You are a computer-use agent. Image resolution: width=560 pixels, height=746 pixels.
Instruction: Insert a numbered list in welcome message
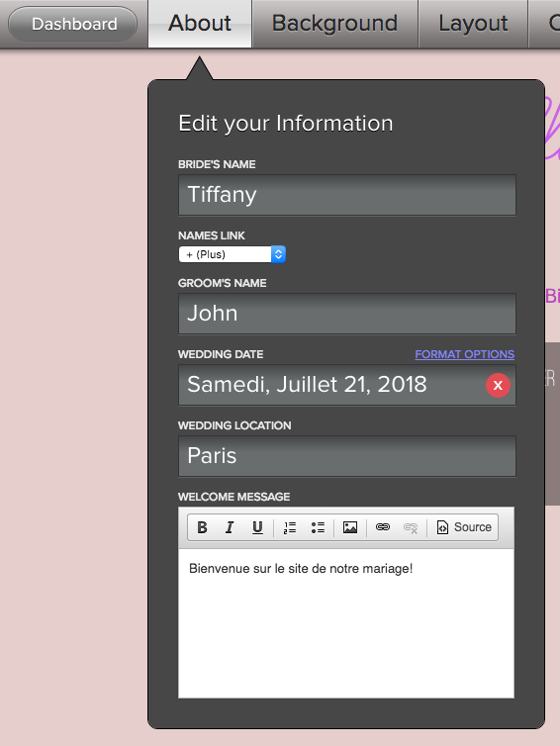tap(290, 527)
